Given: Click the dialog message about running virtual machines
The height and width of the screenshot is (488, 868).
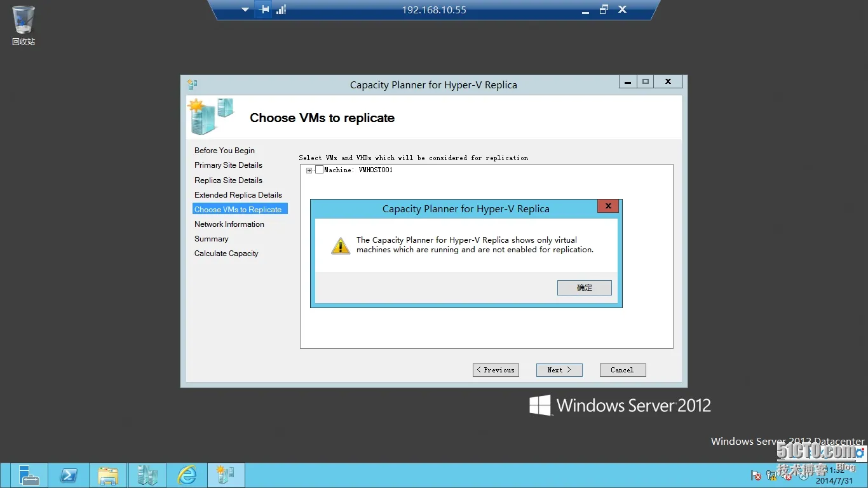Looking at the screenshot, I should (475, 245).
